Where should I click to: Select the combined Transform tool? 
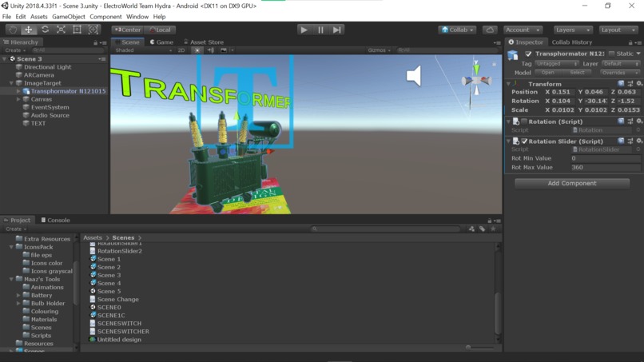click(93, 30)
